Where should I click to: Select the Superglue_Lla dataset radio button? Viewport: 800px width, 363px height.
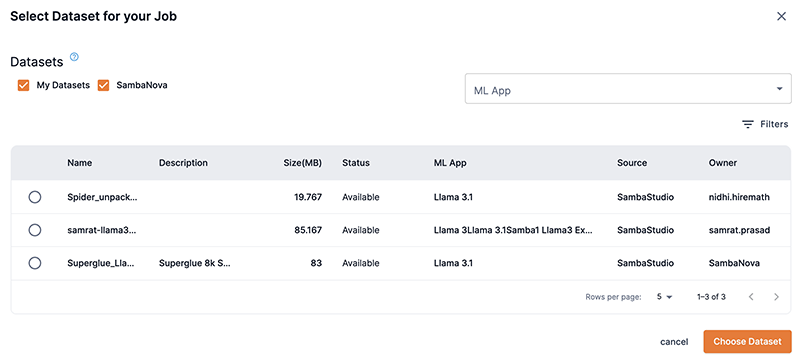tap(35, 263)
